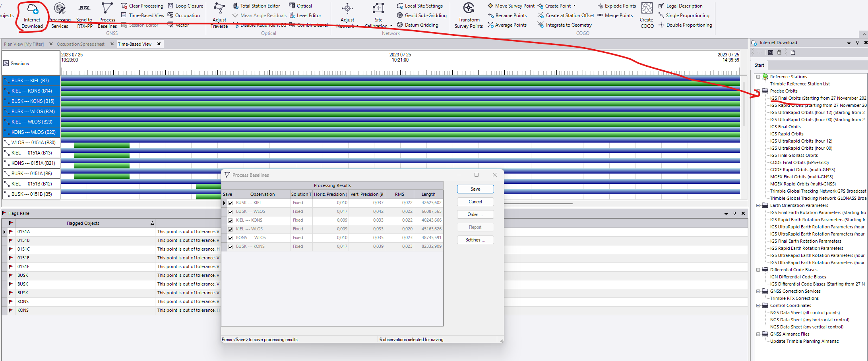The image size is (868, 361).
Task: Select the Time-Based View tab
Action: [135, 44]
